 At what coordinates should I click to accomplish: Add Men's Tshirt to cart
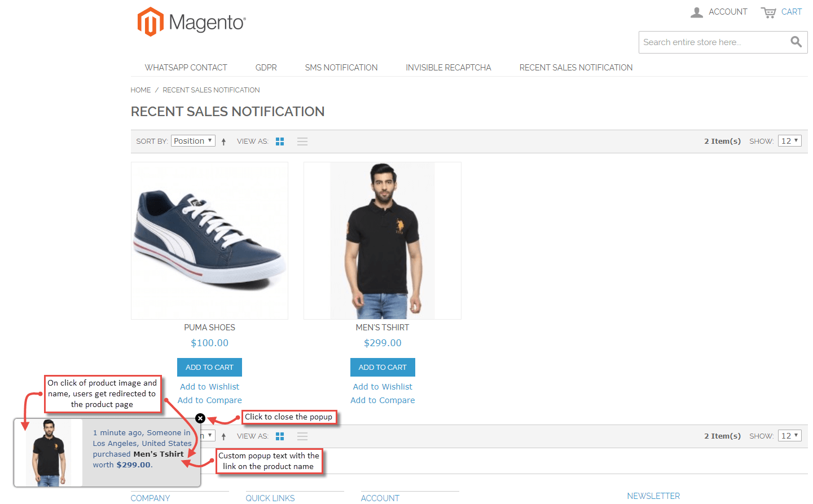coord(383,368)
